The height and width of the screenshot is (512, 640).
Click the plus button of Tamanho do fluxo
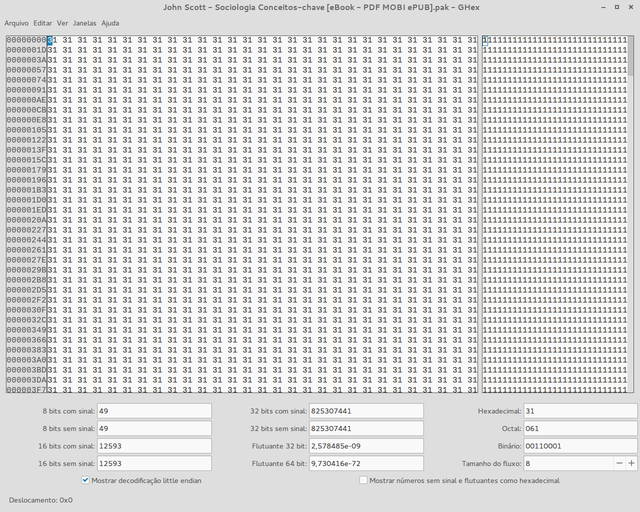(x=630, y=464)
